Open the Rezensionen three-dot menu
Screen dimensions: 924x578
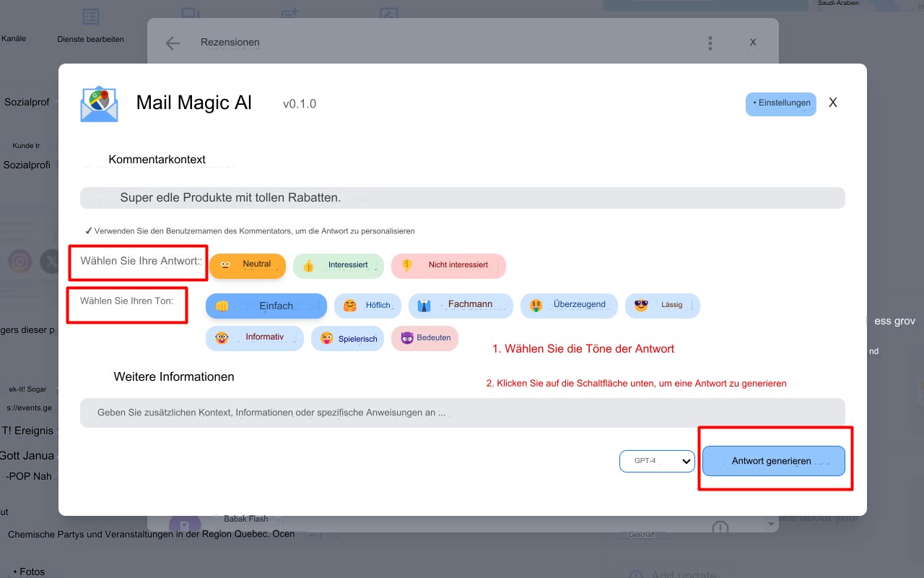pos(710,43)
